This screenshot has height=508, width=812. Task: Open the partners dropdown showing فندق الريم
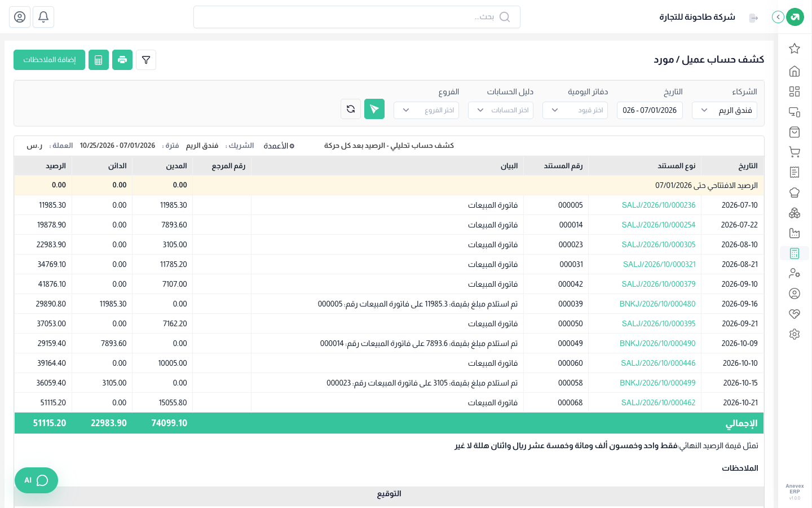(x=725, y=110)
